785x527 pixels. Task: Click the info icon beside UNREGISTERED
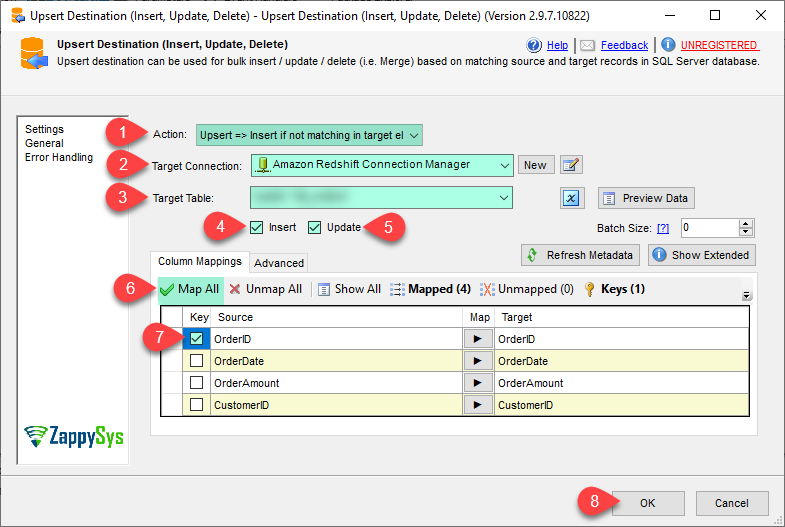[x=668, y=45]
